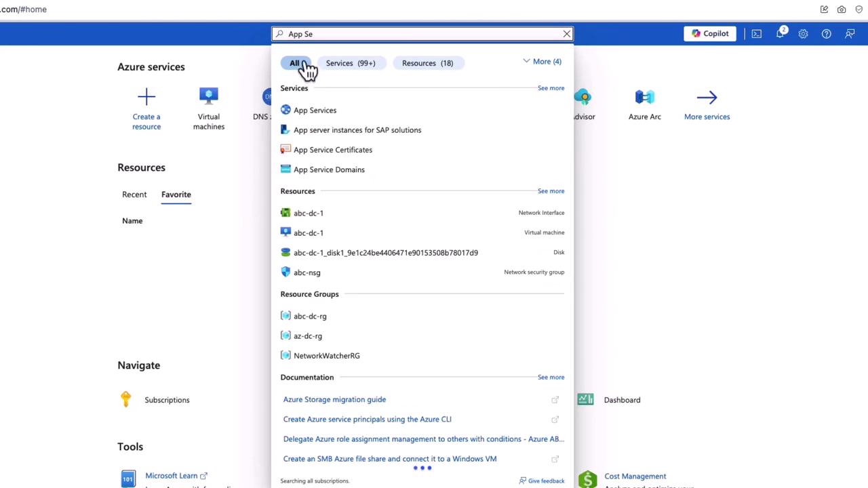Sort by Name column header
Image resolution: width=868 pixels, height=488 pixels.
pos(132,221)
